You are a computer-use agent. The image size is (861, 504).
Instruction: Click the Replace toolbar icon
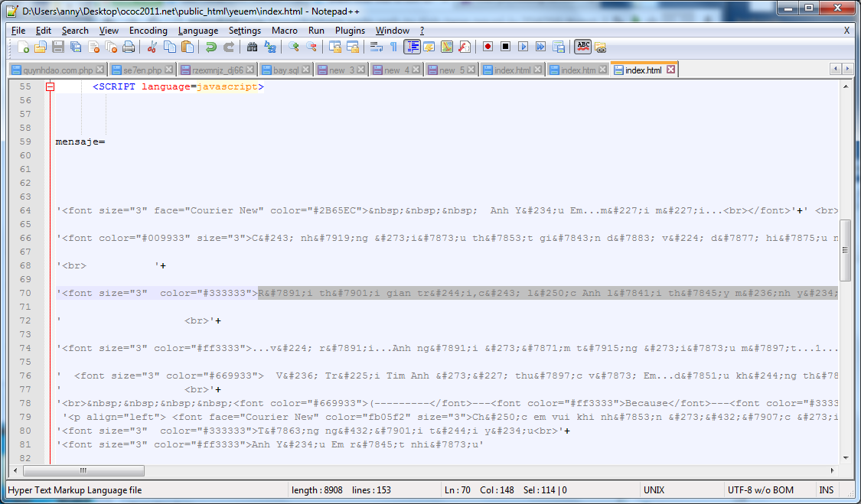[x=269, y=47]
